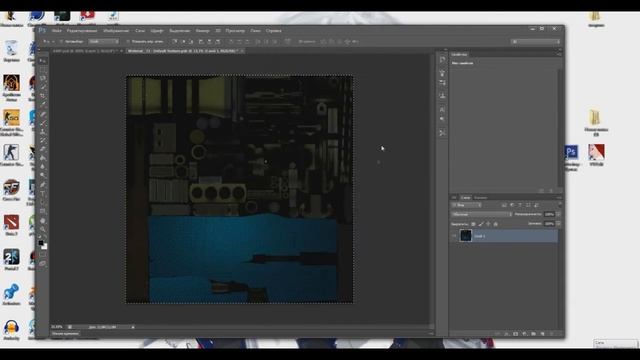Open layer filter type dropdown
The width and height of the screenshot is (640, 360).
467,205
